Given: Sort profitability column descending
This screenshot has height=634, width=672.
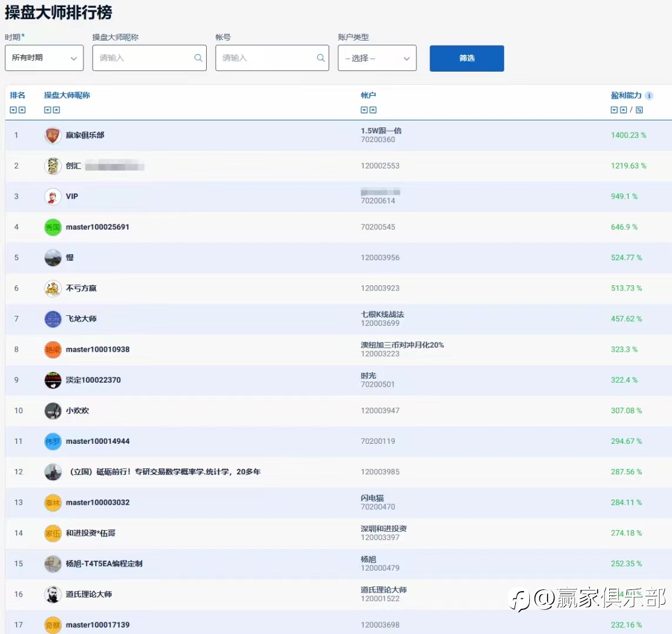Looking at the screenshot, I should coord(614,110).
